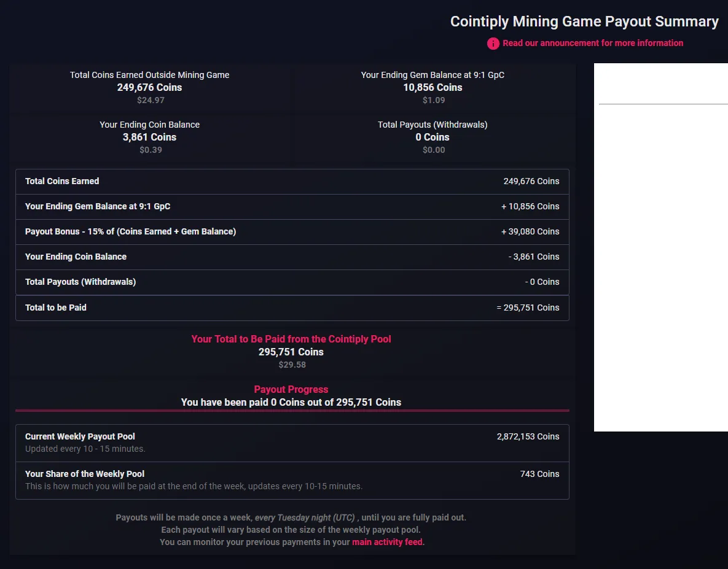Click the 'Total Coins Earned' table row label
The height and width of the screenshot is (569, 728).
tap(62, 181)
